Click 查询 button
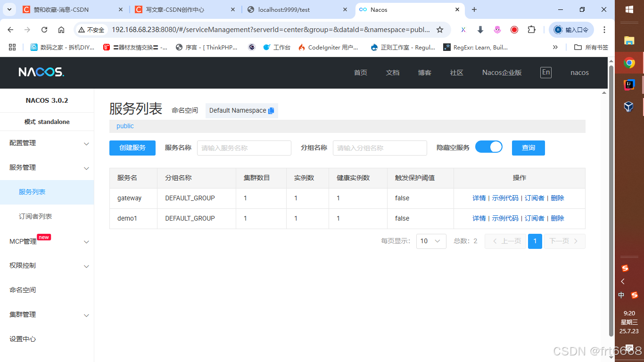Viewport: 644px width, 362px height. [x=528, y=148]
